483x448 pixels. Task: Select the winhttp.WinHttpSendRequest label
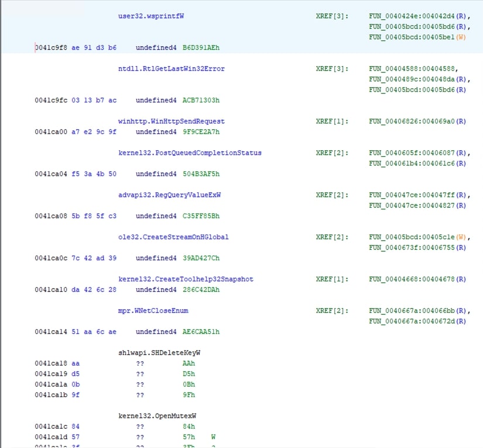pos(171,122)
